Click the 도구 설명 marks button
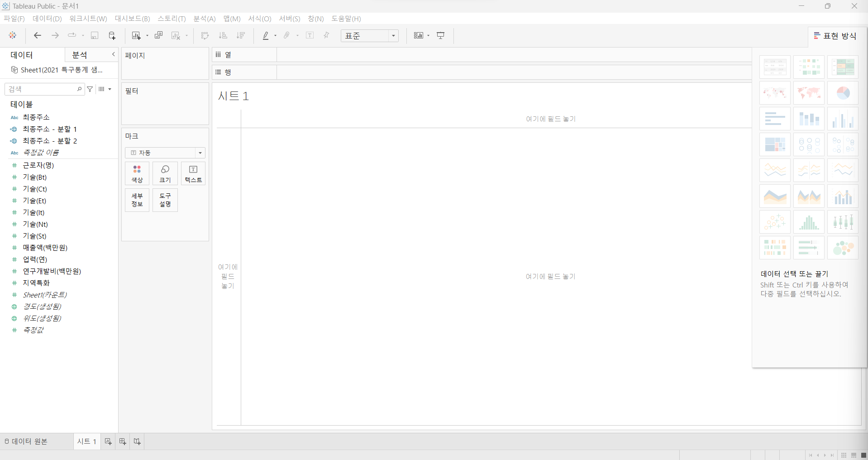 click(x=165, y=200)
